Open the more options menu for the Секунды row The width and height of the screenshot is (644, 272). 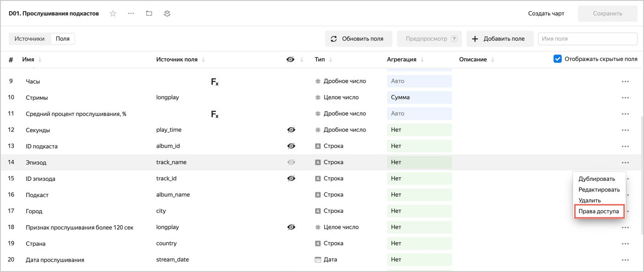(x=625, y=130)
